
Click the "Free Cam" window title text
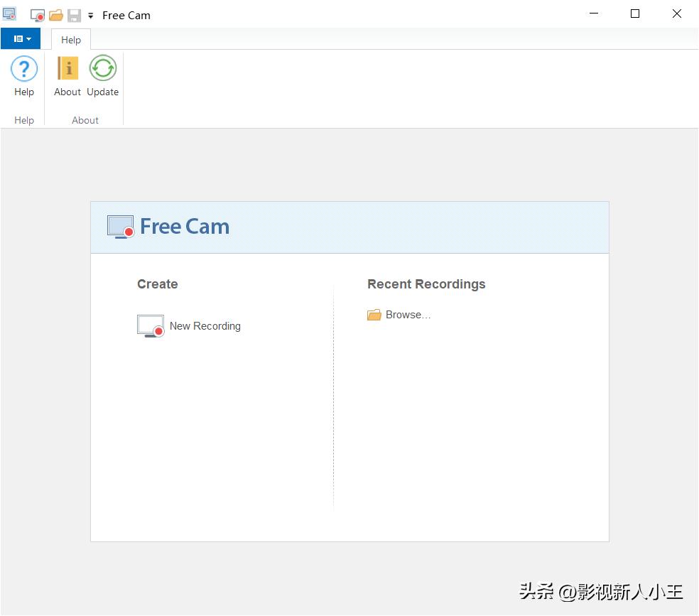tap(126, 16)
